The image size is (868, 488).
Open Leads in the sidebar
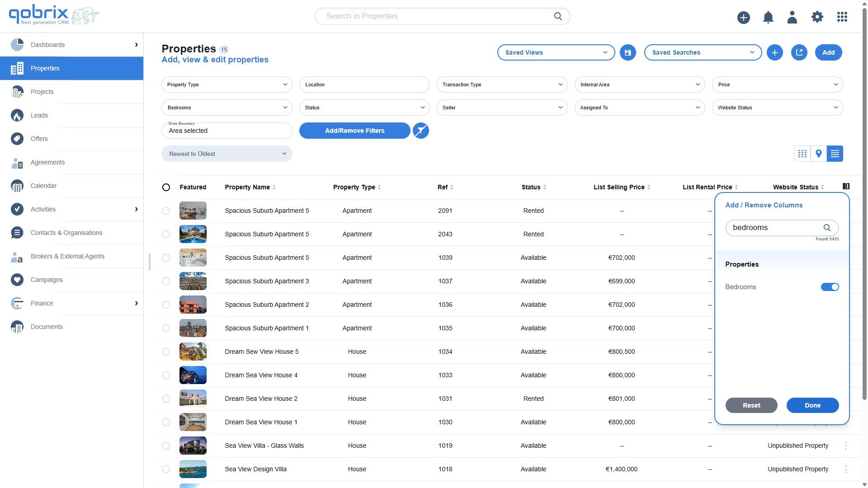click(x=39, y=115)
